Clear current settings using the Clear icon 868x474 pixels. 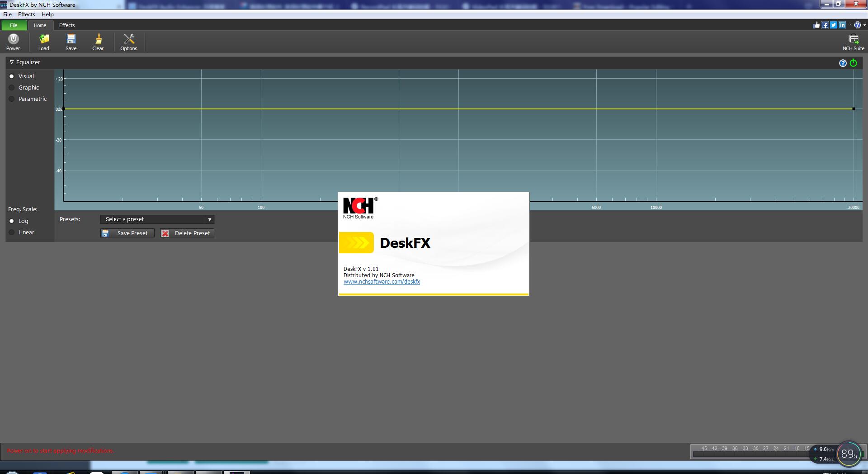(98, 42)
